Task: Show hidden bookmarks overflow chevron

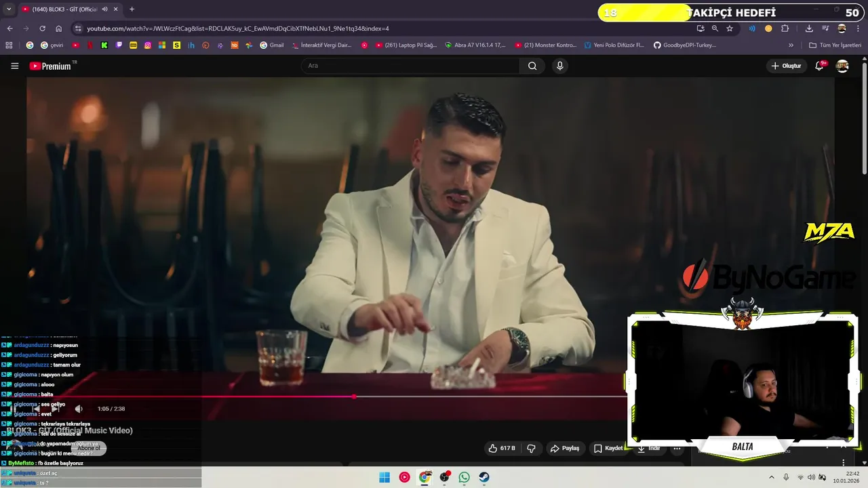Action: click(791, 45)
